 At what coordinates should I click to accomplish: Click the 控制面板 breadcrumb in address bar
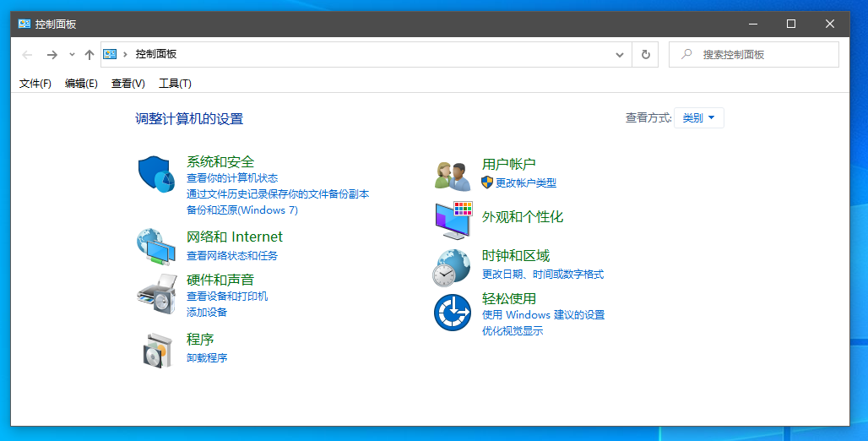click(156, 54)
